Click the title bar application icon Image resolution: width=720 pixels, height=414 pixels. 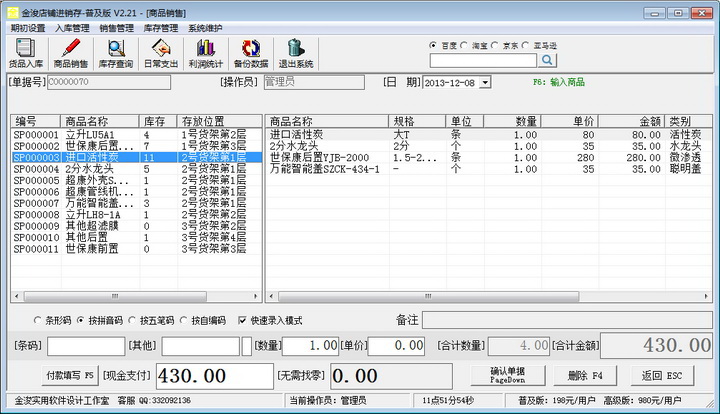13,13
